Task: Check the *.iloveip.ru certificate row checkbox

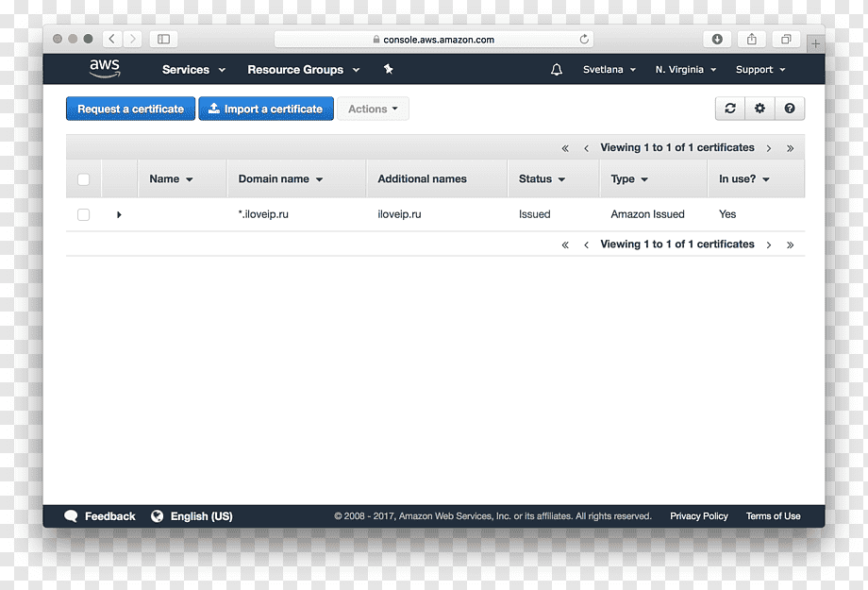Action: point(84,214)
